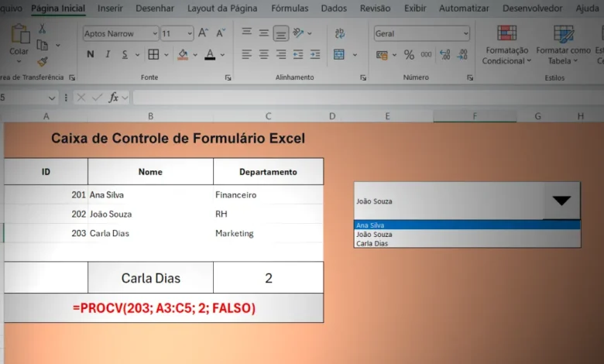Click the fx insert function button
Image resolution: width=604 pixels, height=364 pixels.
tap(113, 98)
